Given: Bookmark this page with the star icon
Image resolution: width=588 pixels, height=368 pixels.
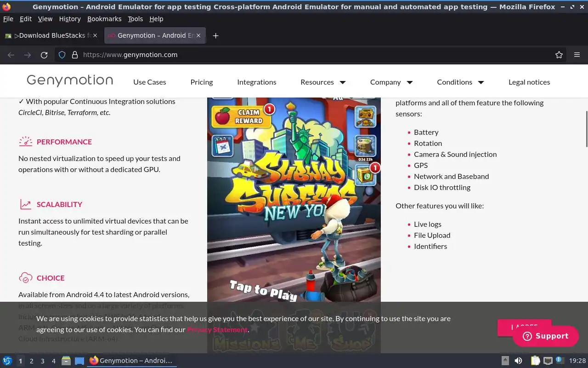Looking at the screenshot, I should pos(559,55).
